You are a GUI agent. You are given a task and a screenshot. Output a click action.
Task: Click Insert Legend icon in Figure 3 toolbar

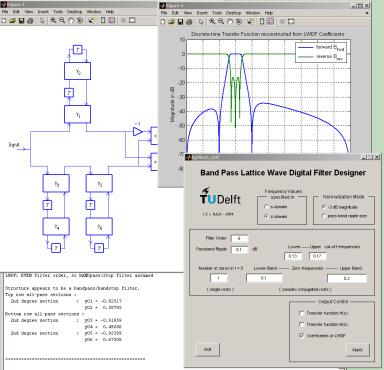click(112, 21)
